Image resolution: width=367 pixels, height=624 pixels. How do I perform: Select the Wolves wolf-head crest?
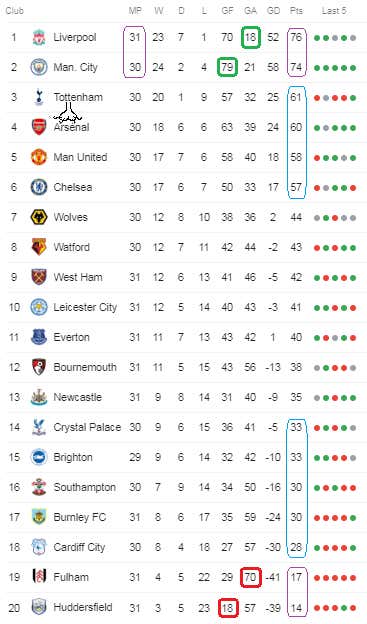(39, 217)
